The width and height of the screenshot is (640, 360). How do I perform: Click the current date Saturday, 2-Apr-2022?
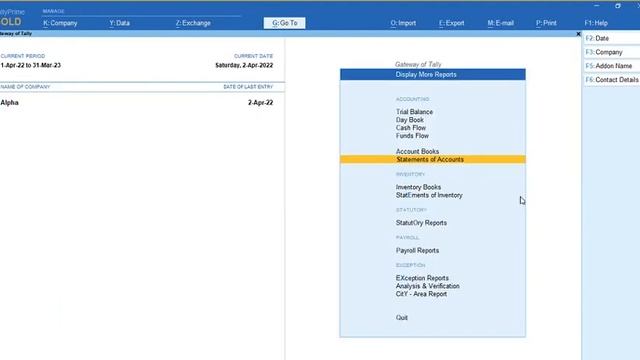[244, 65]
